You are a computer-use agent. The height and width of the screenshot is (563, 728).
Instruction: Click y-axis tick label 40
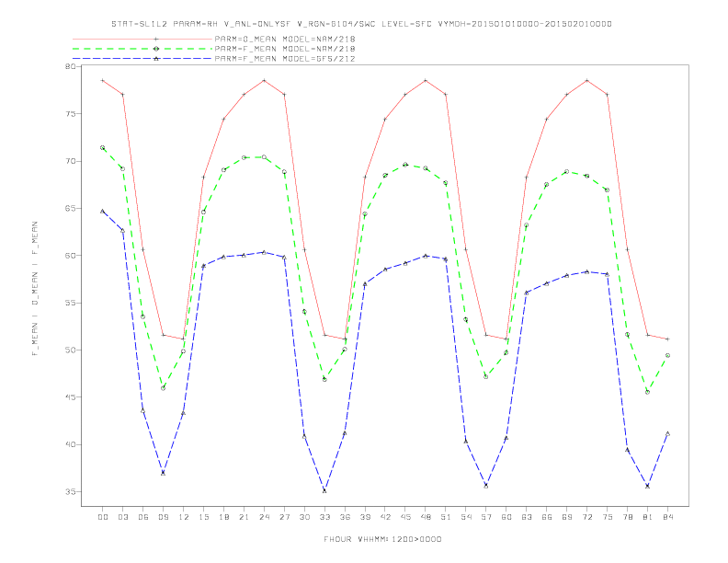71,444
